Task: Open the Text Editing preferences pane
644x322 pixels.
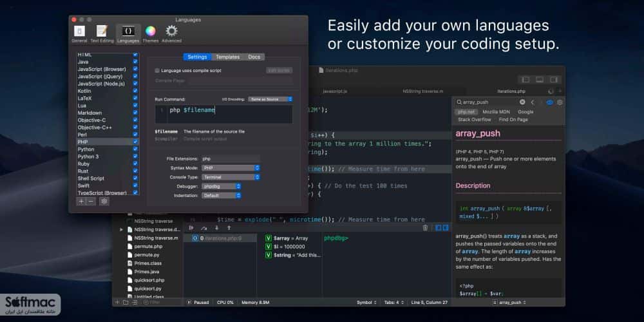Action: click(102, 33)
